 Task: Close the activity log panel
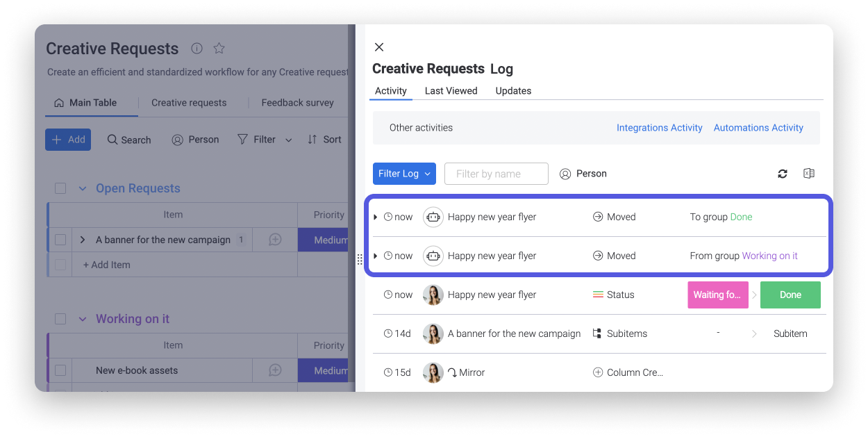(379, 47)
